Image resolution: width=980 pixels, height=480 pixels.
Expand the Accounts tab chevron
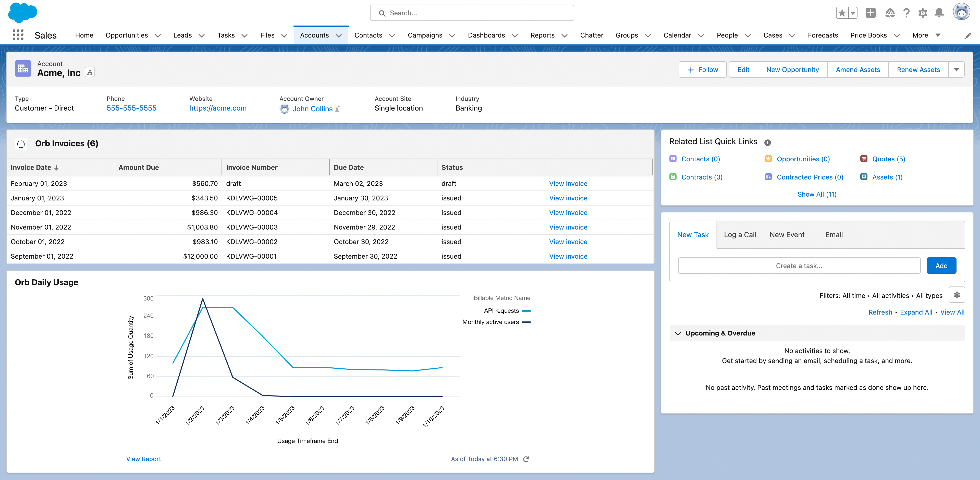click(339, 35)
